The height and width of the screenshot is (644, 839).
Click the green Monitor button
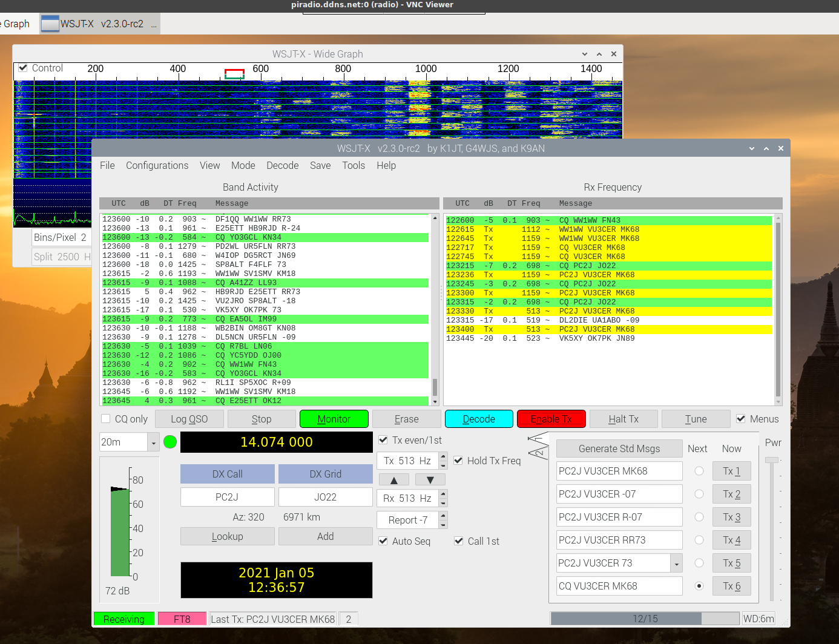point(334,419)
